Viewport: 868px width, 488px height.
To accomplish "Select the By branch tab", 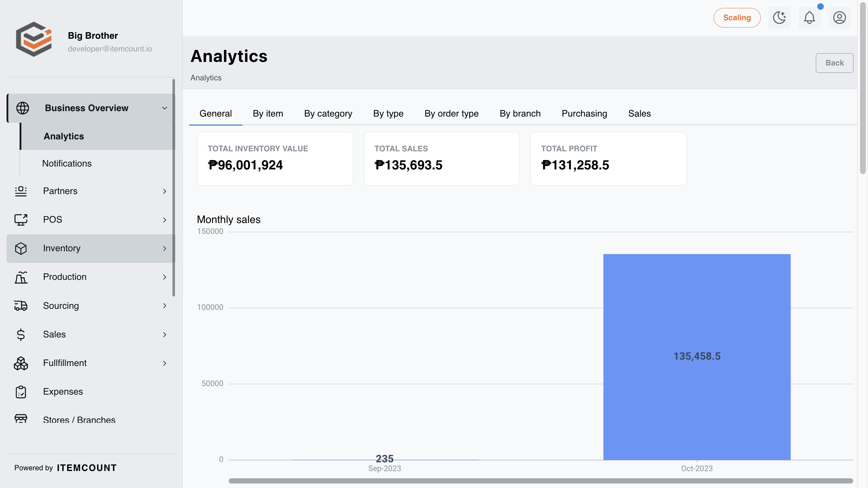I will 520,114.
